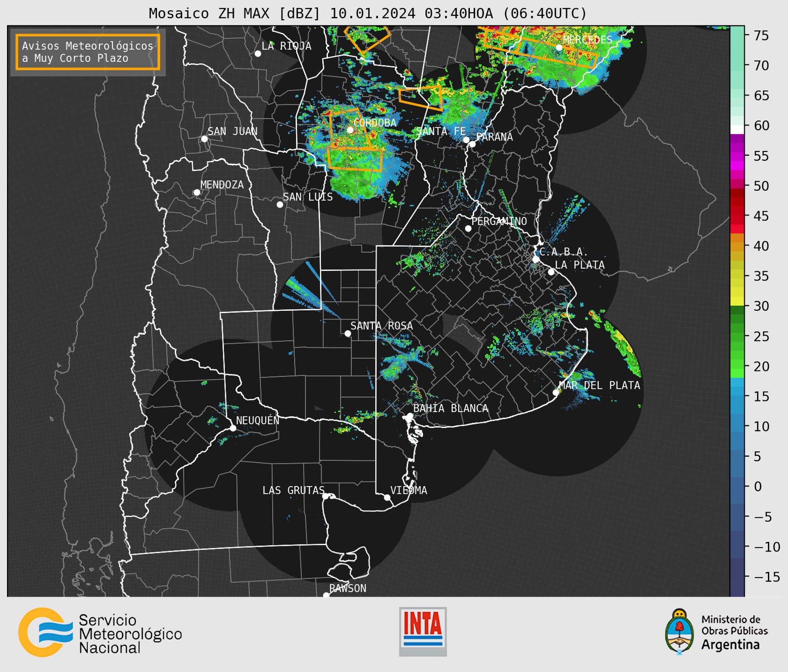The image size is (788, 672).
Task: Click the color scale tick label 0
Action: tap(757, 487)
